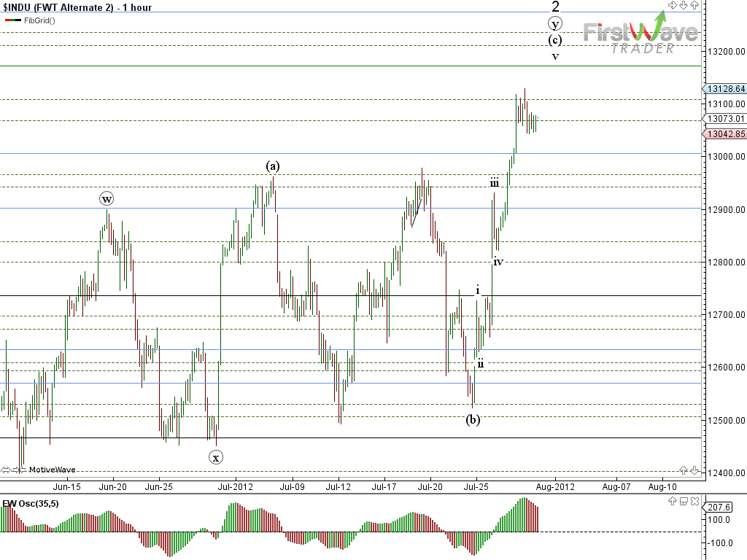Click double-headed arrow icon left of MotiveWave
The image size is (747, 560).
pos(7,470)
